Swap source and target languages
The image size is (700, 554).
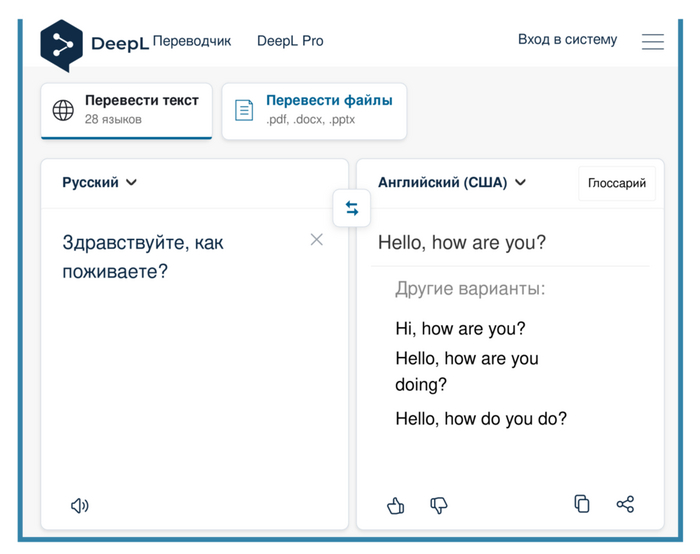click(352, 208)
